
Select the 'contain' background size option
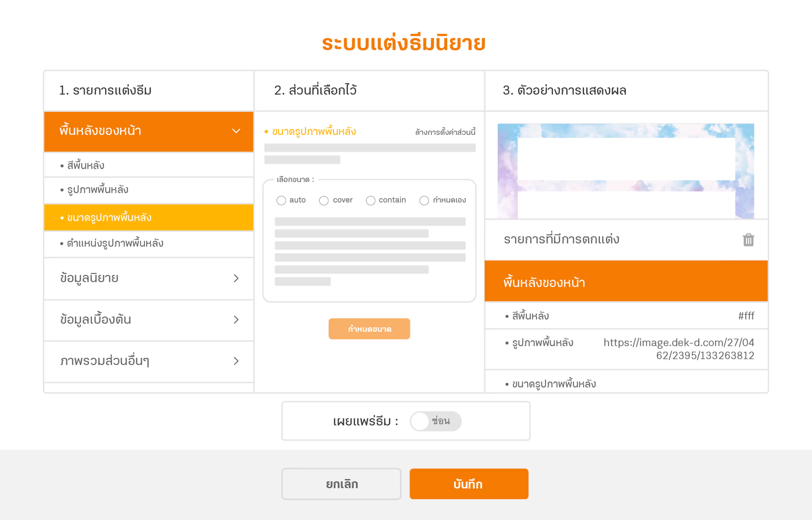point(369,200)
